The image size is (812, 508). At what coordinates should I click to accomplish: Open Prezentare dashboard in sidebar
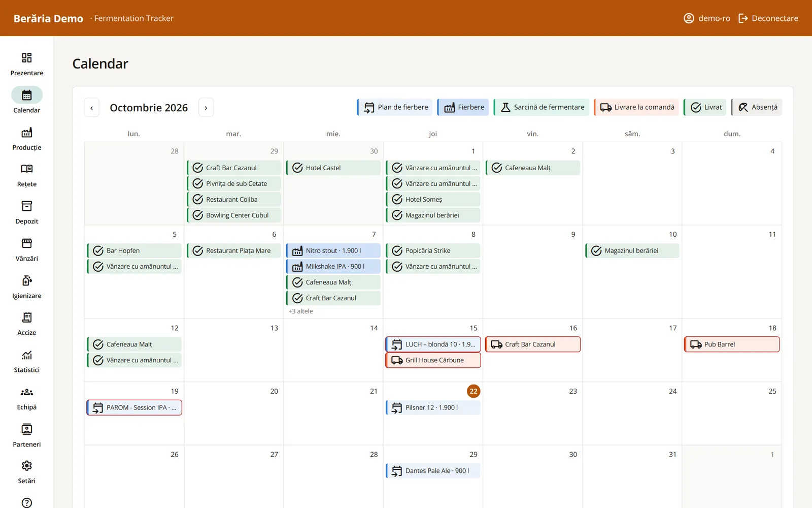point(26,64)
